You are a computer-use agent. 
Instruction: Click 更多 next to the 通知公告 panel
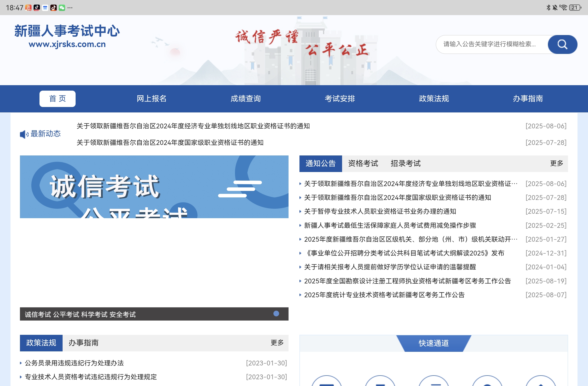pos(556,163)
